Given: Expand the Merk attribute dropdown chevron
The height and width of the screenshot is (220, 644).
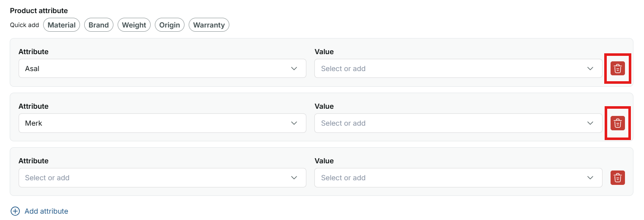Looking at the screenshot, I should (x=294, y=123).
